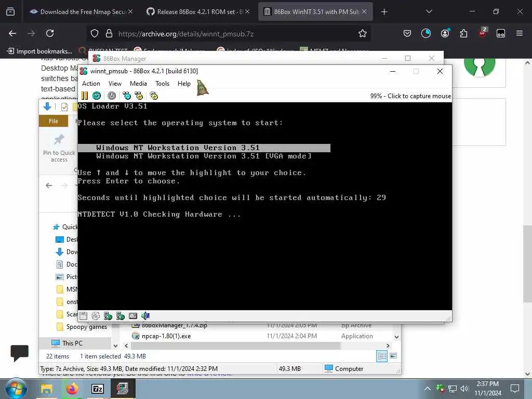This screenshot has width=532, height=399.
Task: Click the ACPI shutdown power icon
Action: click(112, 96)
